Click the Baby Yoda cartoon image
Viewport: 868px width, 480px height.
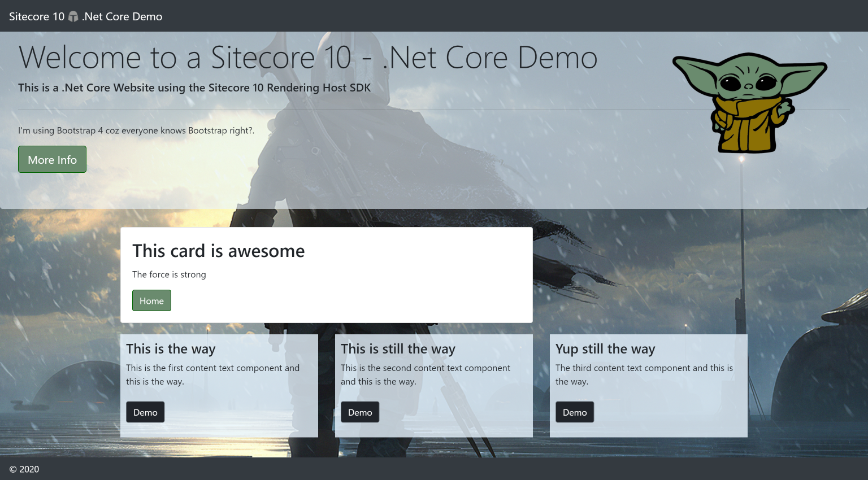[x=749, y=103]
